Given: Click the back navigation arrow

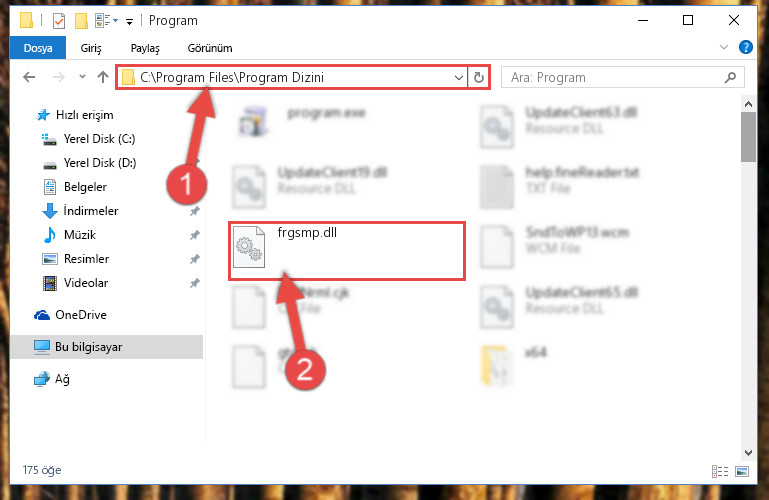Looking at the screenshot, I should [x=29, y=77].
